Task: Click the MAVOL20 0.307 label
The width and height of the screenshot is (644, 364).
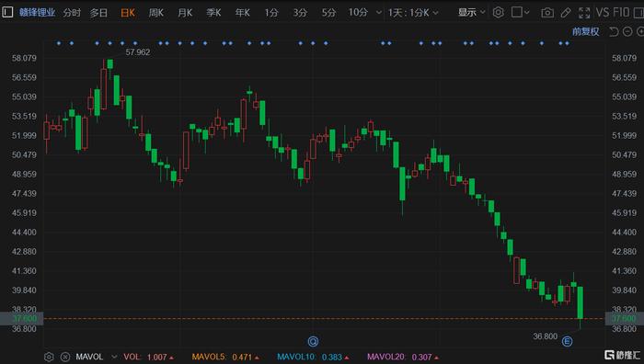Action: pos(403,357)
